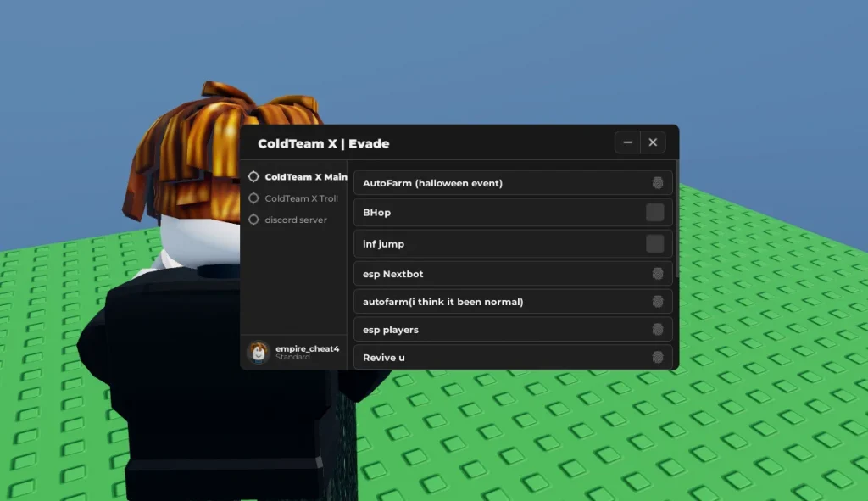The width and height of the screenshot is (868, 501).
Task: Open the discord server tab
Action: click(297, 220)
